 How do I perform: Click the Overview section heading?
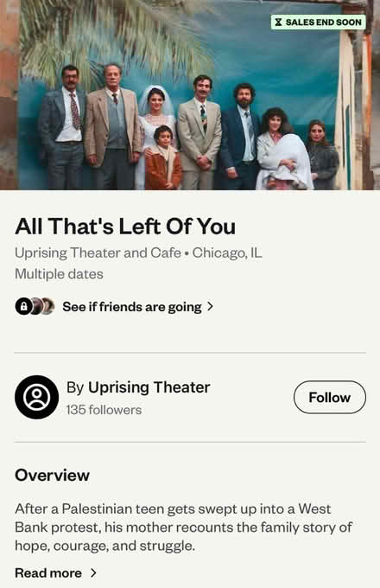point(52,475)
